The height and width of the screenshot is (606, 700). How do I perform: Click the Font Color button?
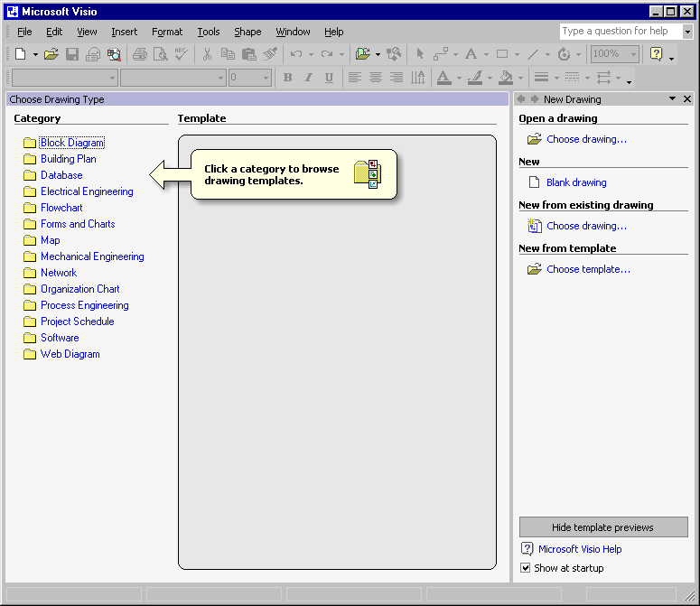pos(443,78)
